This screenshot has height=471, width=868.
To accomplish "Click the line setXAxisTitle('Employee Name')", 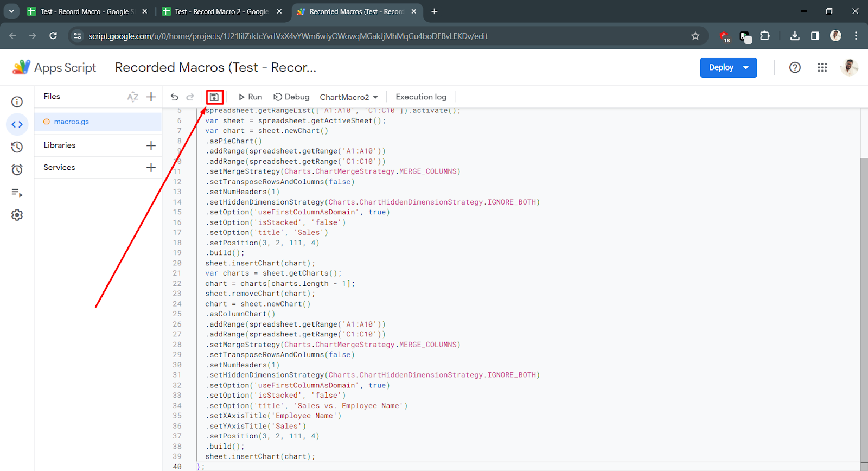I will coord(273,416).
